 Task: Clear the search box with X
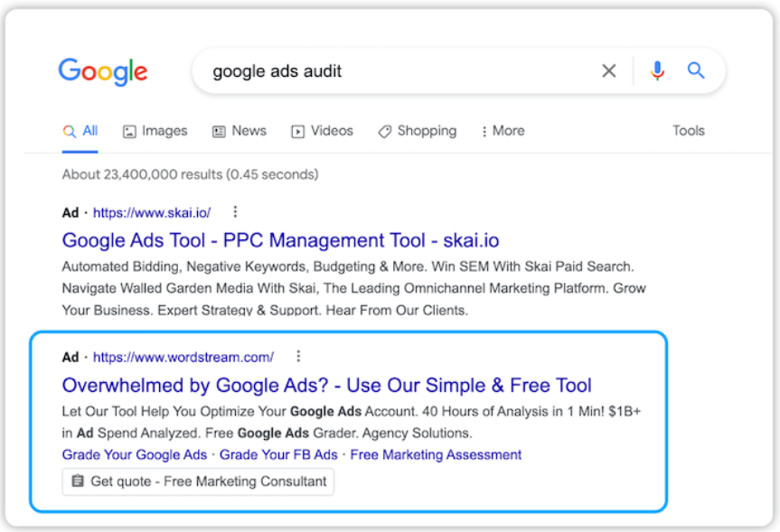(x=609, y=70)
